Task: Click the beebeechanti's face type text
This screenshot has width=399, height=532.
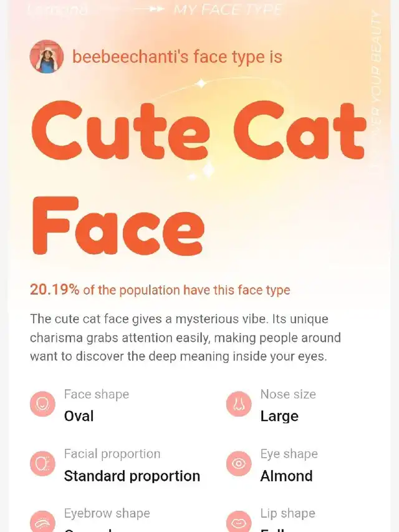Action: tap(177, 57)
